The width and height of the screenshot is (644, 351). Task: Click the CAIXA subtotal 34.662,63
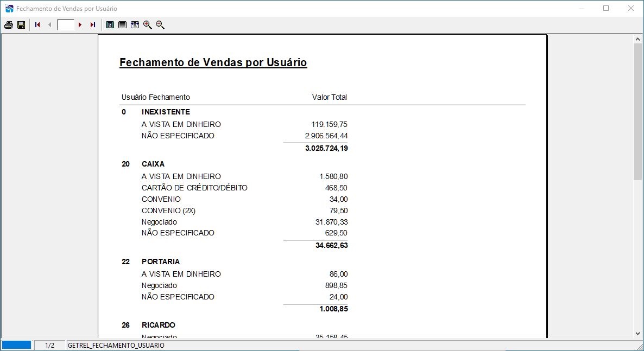point(331,246)
